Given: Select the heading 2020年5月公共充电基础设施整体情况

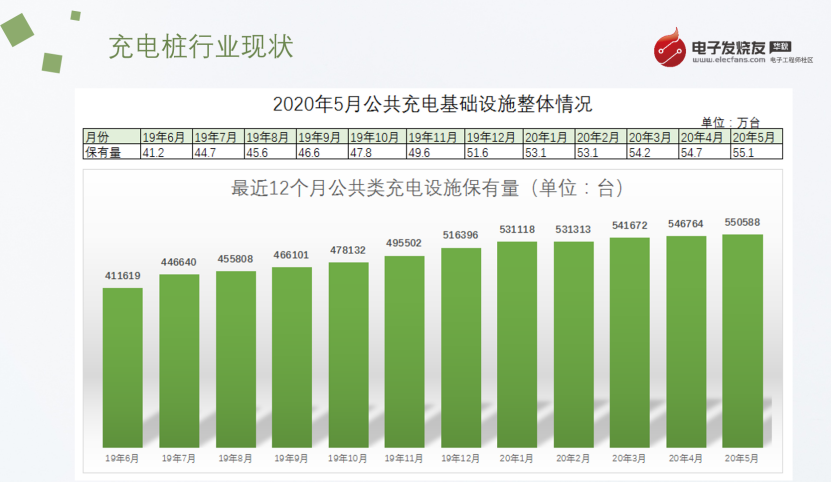Looking at the screenshot, I should (432, 103).
